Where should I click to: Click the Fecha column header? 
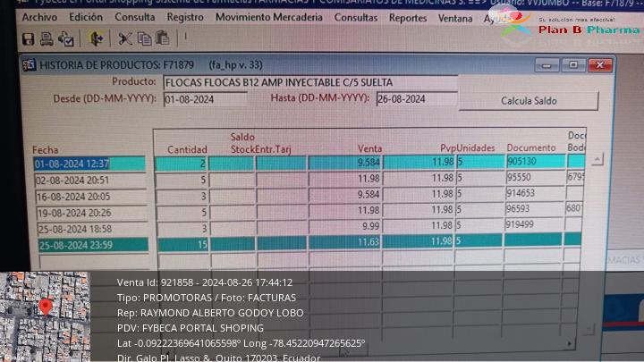click(46, 150)
